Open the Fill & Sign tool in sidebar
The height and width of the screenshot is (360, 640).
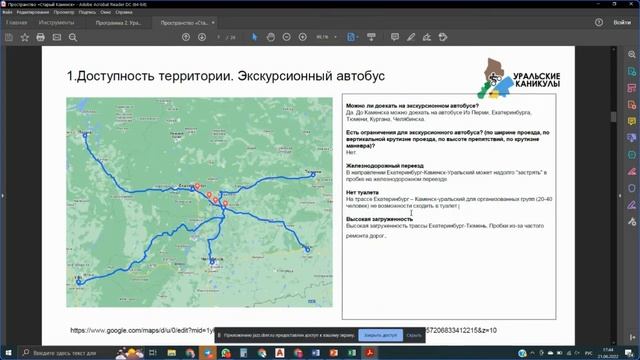(x=632, y=205)
